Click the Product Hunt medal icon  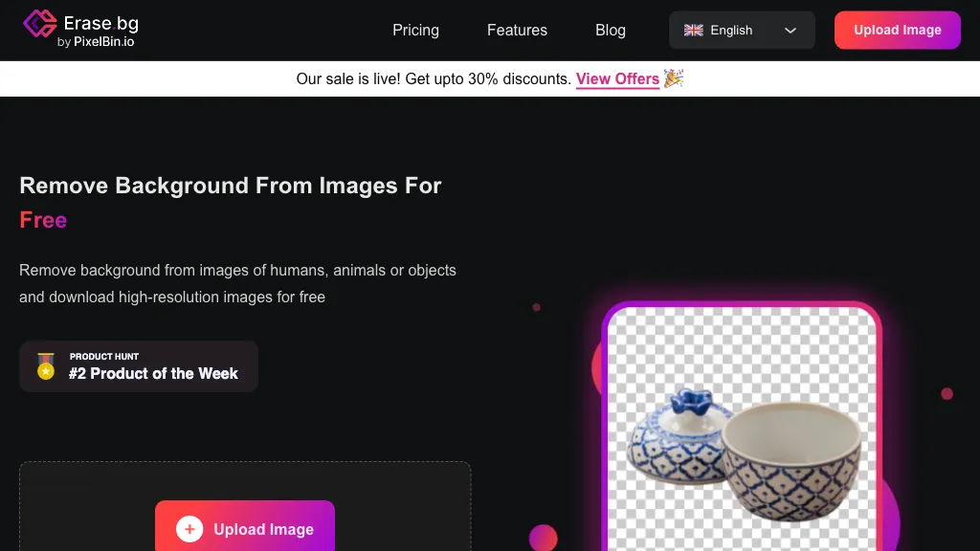(46, 366)
